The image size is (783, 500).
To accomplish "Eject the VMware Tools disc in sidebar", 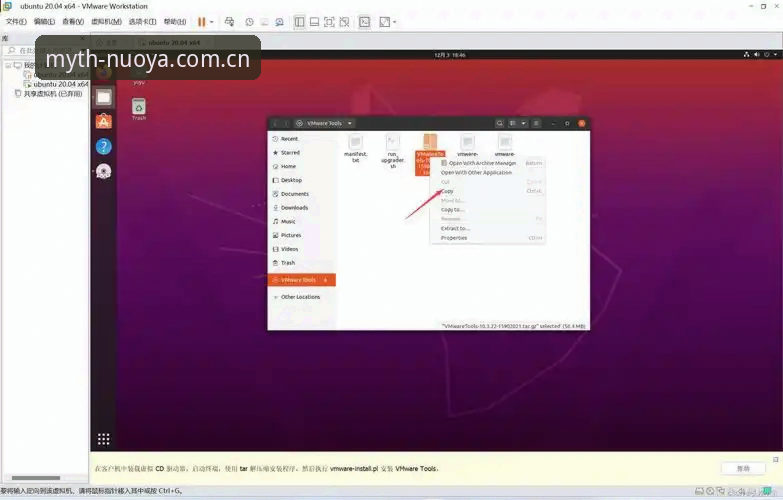I will click(x=326, y=280).
